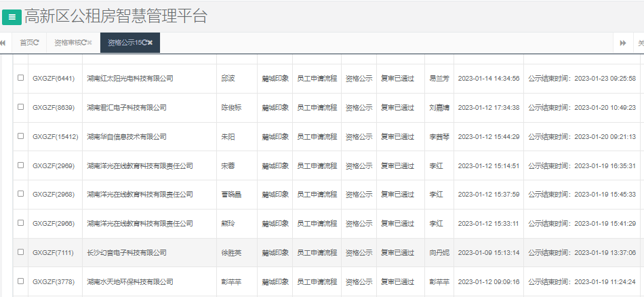Click 公示结束时间 2023-01-19 16:35:31

pyautogui.click(x=582, y=166)
